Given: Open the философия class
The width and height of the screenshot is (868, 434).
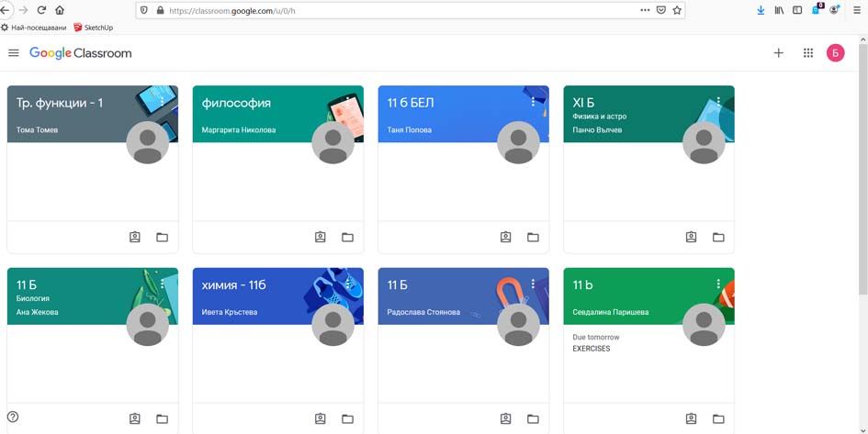Looking at the screenshot, I should pos(236,104).
